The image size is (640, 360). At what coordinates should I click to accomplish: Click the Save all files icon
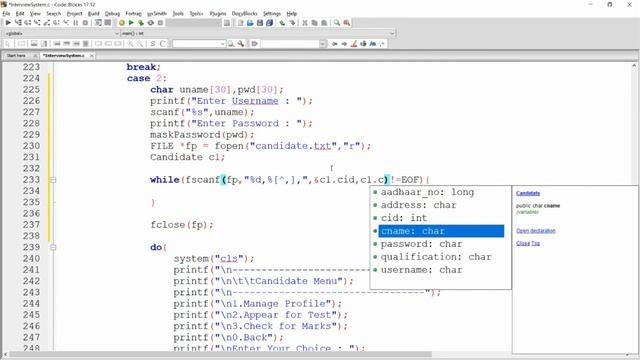tap(269, 23)
